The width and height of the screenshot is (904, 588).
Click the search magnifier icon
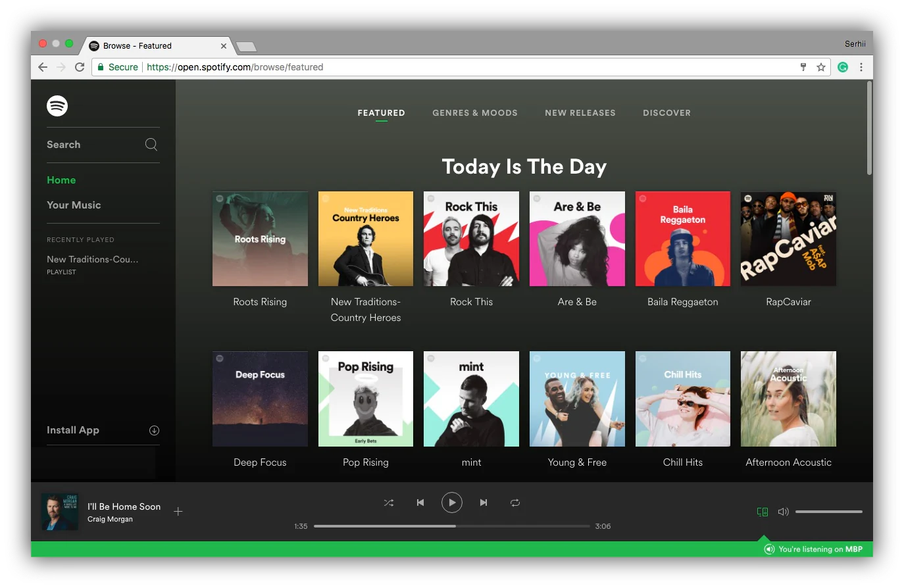pos(151,144)
